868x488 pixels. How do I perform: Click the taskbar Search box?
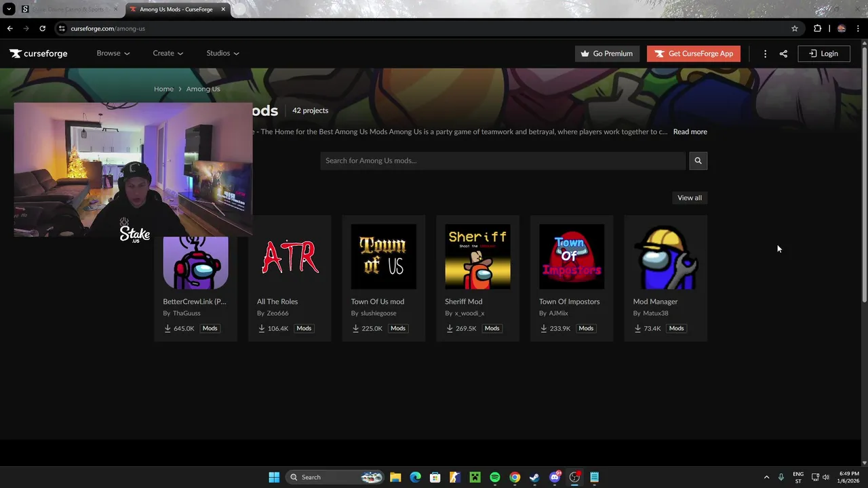coord(336,477)
